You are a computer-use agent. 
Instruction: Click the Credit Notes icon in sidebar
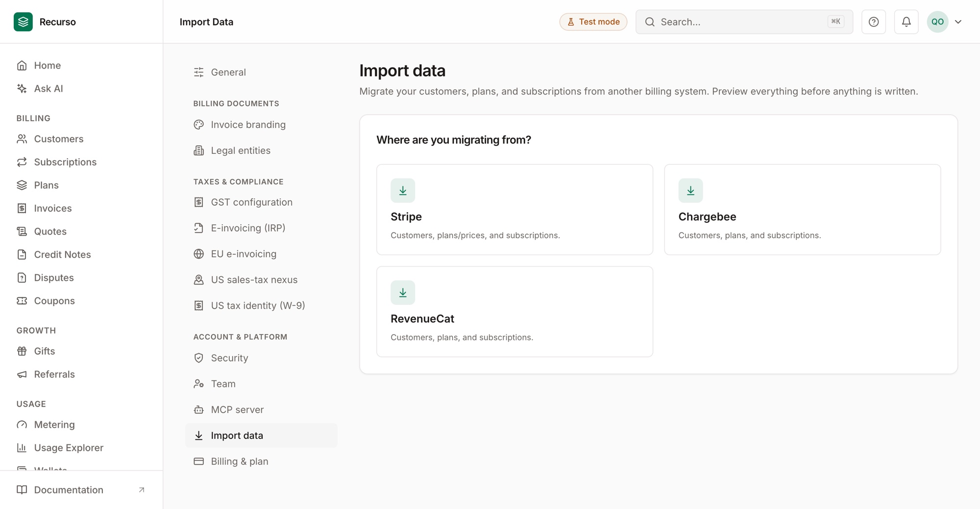[22, 254]
